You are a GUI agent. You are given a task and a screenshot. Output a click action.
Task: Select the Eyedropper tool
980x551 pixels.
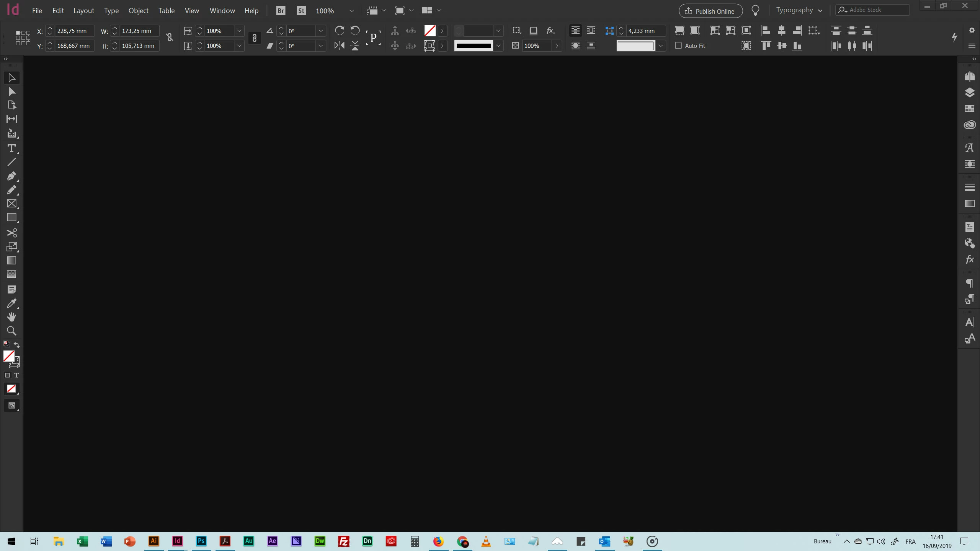(x=11, y=303)
